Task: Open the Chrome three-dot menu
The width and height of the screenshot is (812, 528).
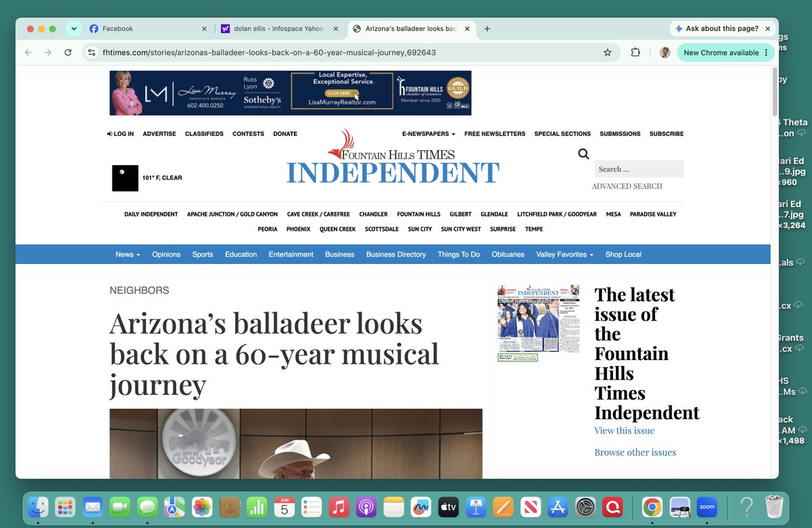Action: point(766,52)
